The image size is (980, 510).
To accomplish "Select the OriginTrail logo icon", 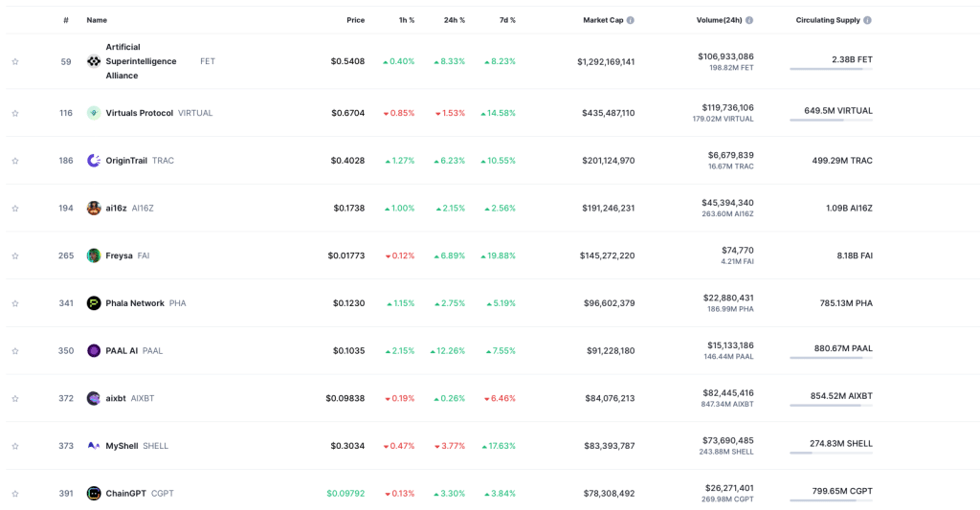I will [x=94, y=161].
